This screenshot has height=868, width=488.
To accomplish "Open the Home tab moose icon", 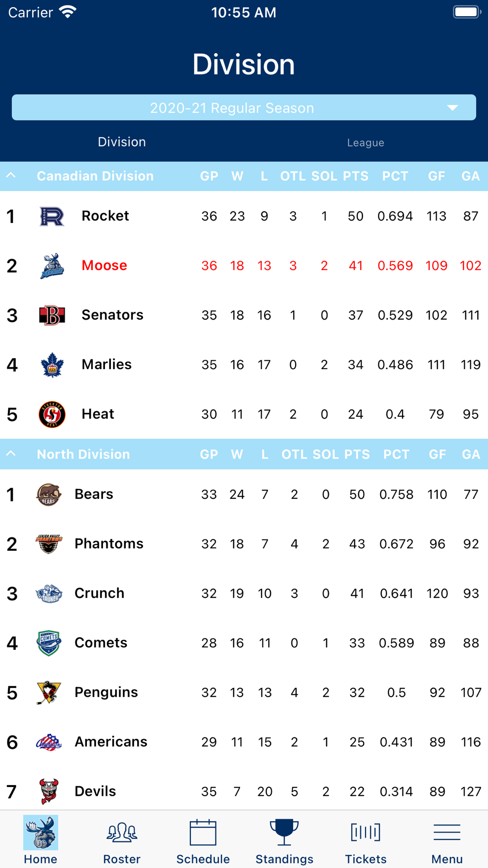I will coord(41,833).
